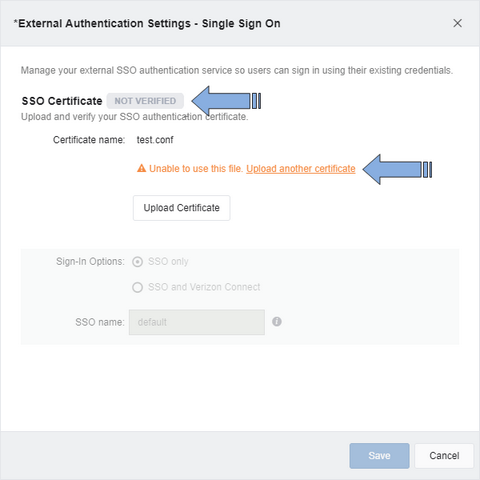The width and height of the screenshot is (480, 480).
Task: Click the blue arrow pointing at NOT VERIFIED
Action: (x=226, y=101)
